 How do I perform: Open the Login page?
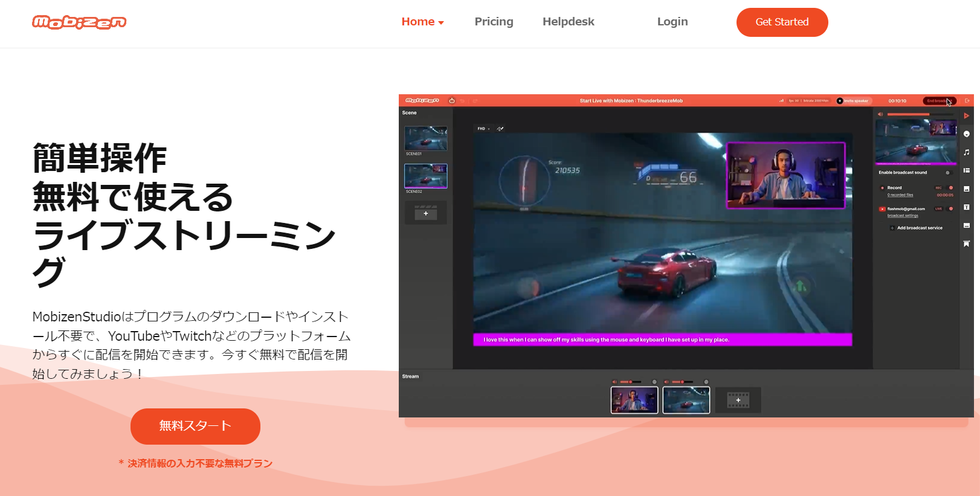[672, 22]
